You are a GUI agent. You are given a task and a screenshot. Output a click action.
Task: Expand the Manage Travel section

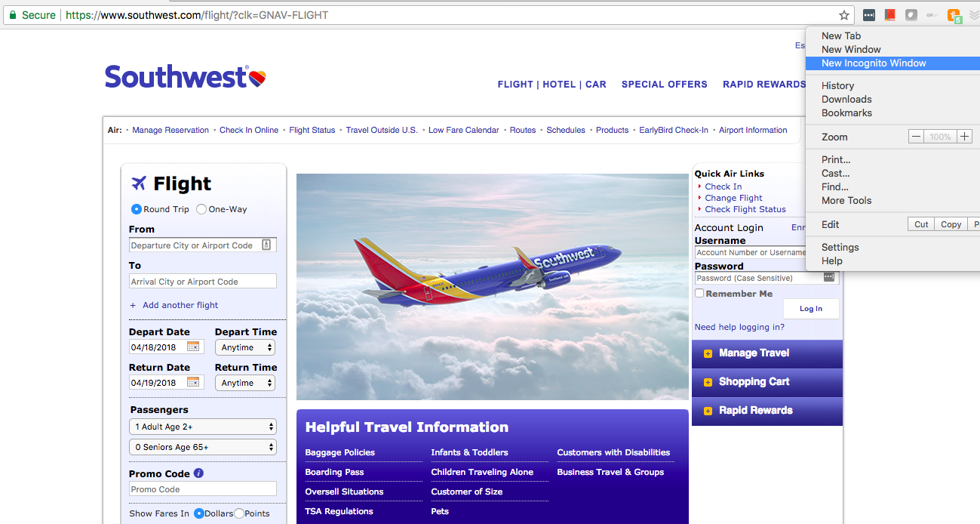(x=766, y=353)
